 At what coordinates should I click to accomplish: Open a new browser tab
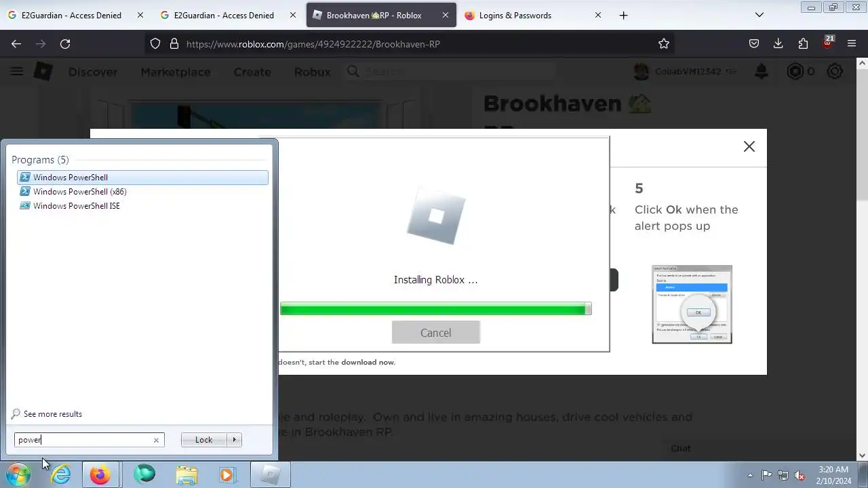tap(623, 15)
